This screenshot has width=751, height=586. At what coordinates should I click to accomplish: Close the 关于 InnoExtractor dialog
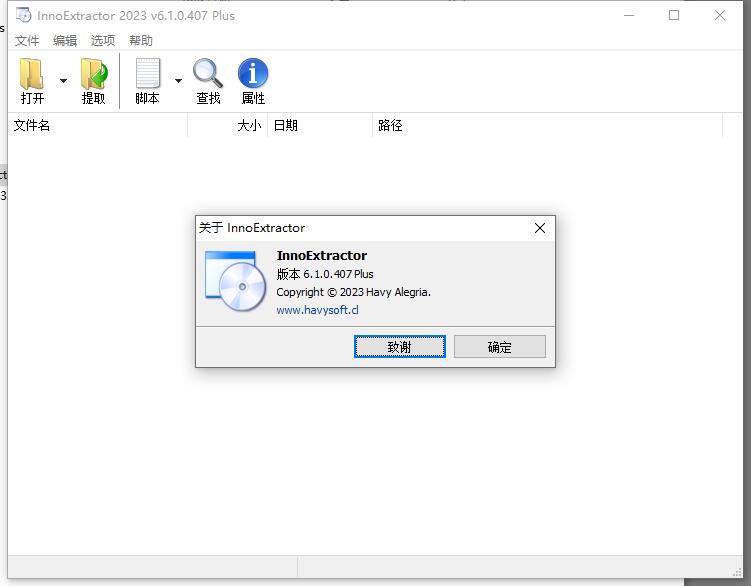[540, 228]
